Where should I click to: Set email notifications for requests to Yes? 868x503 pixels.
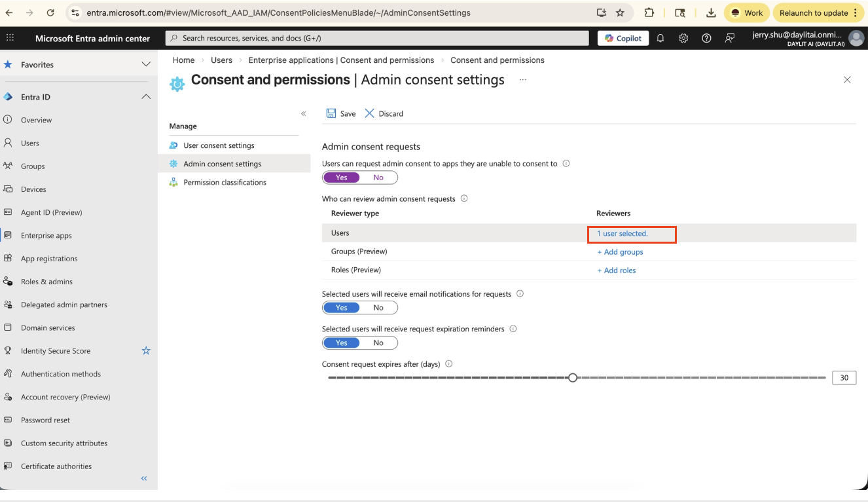342,308
